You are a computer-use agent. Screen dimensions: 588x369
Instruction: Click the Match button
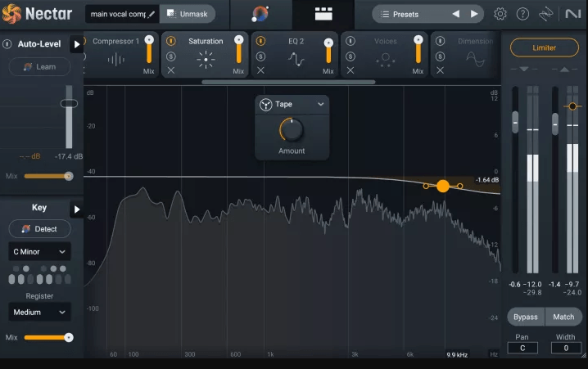tap(563, 317)
